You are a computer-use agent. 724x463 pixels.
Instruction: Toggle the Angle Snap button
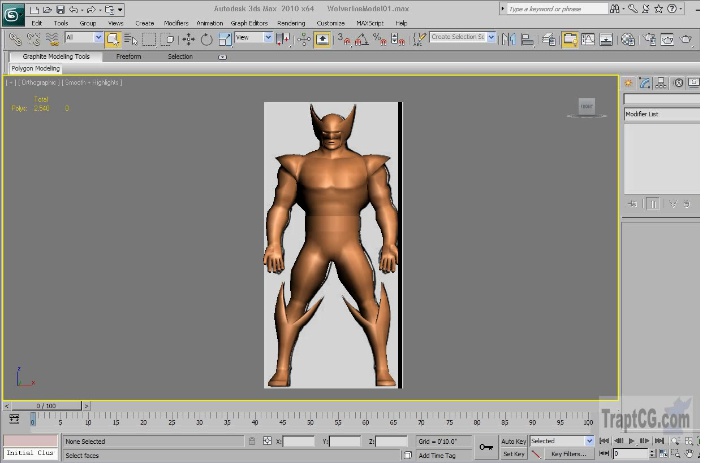click(x=362, y=39)
